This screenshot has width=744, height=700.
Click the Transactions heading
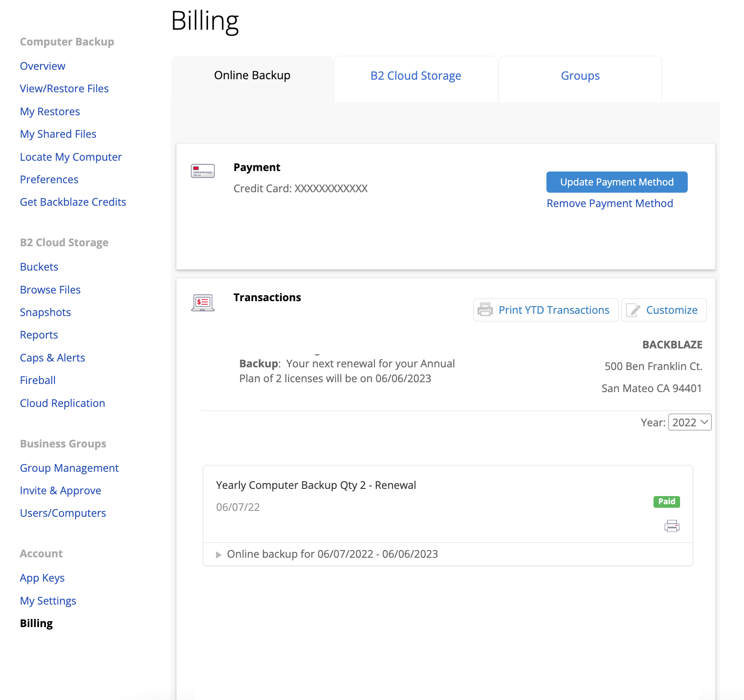267,298
